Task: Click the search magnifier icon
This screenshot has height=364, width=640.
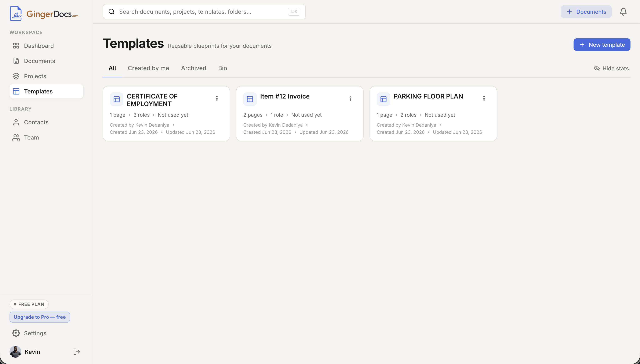Action: click(x=112, y=12)
